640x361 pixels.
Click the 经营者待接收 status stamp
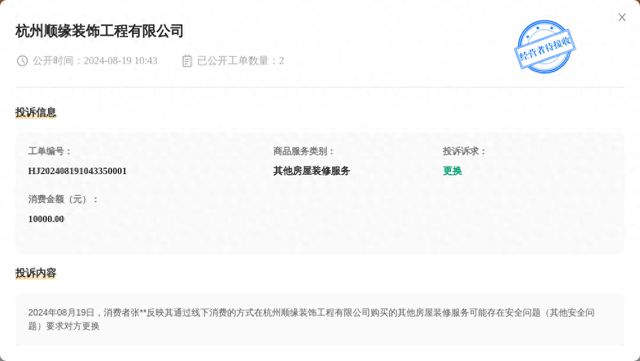(545, 47)
